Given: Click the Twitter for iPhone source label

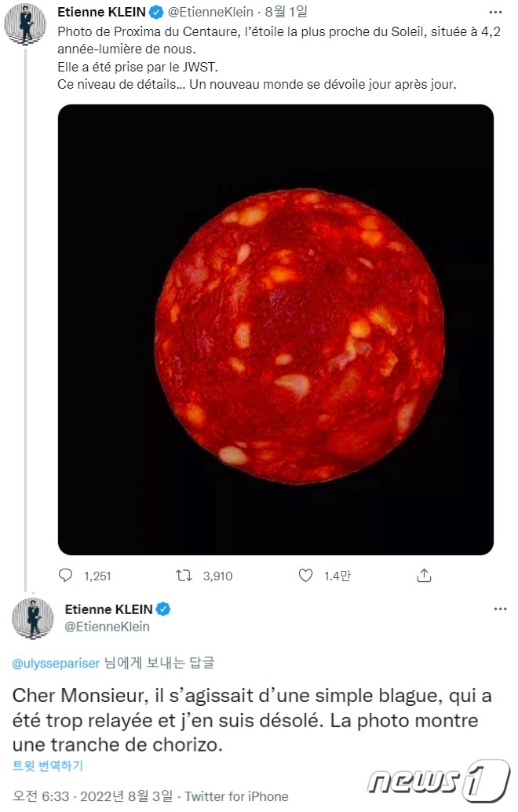Looking at the screenshot, I should (236, 796).
